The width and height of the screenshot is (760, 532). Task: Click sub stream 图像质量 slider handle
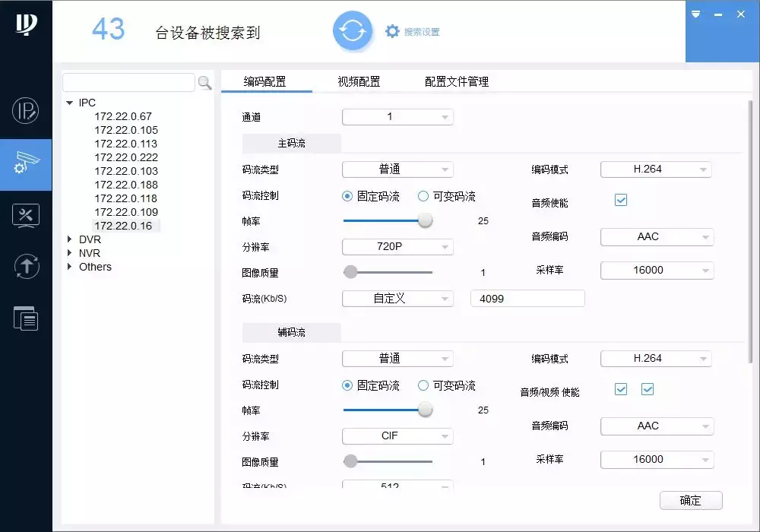tap(350, 461)
